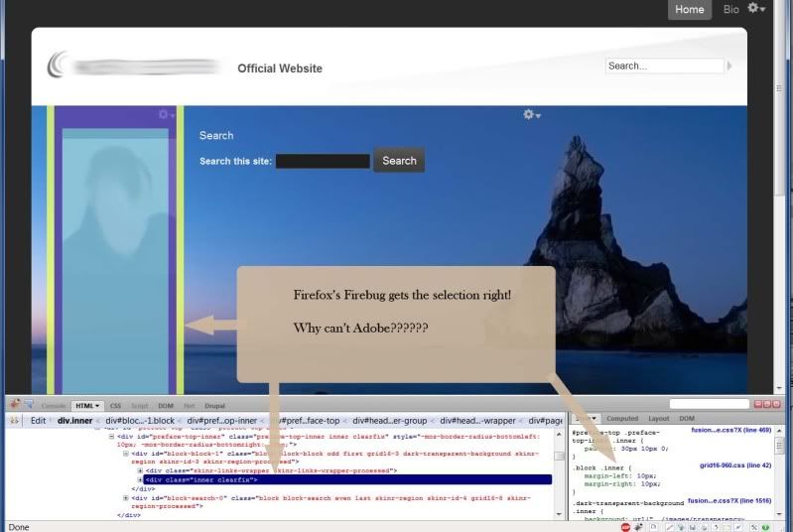
Task: Click the arrow button beside the header search field
Action: click(730, 66)
